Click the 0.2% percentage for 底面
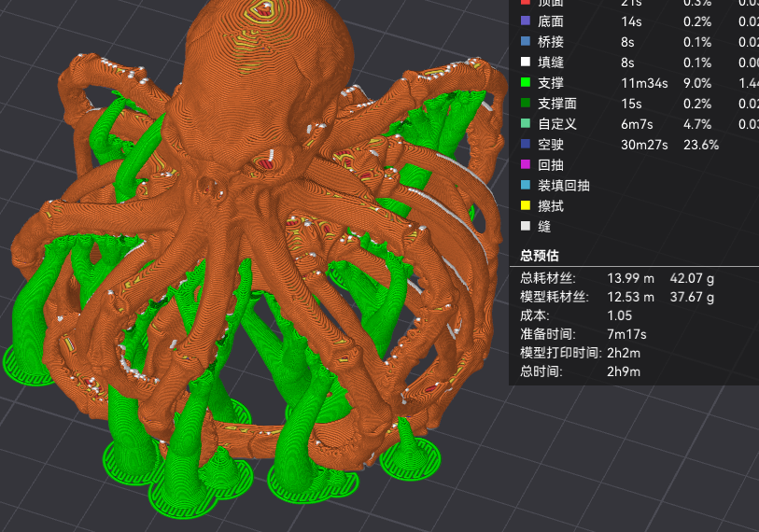 697,21
